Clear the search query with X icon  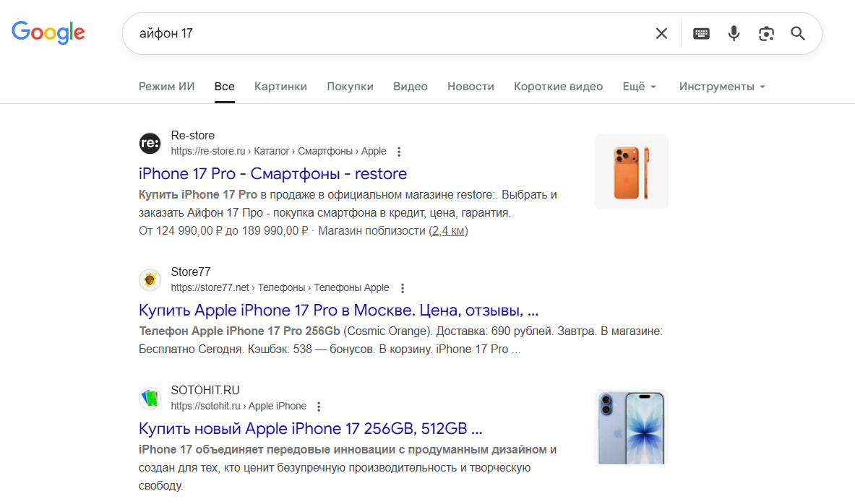point(661,33)
